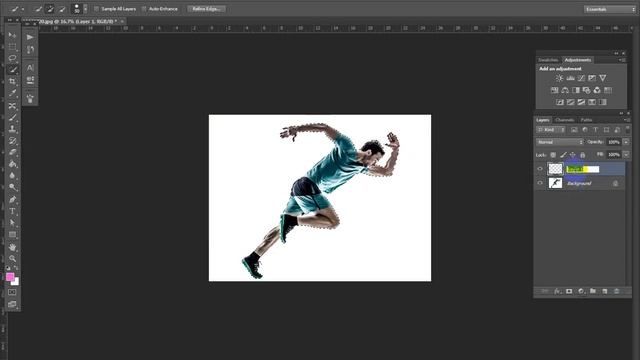Toggle Lock all padlock
640x360 pixels.
(x=582, y=155)
